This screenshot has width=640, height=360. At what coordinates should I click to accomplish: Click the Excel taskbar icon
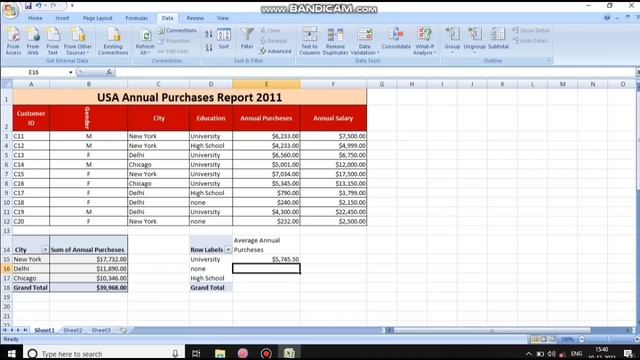click(289, 353)
